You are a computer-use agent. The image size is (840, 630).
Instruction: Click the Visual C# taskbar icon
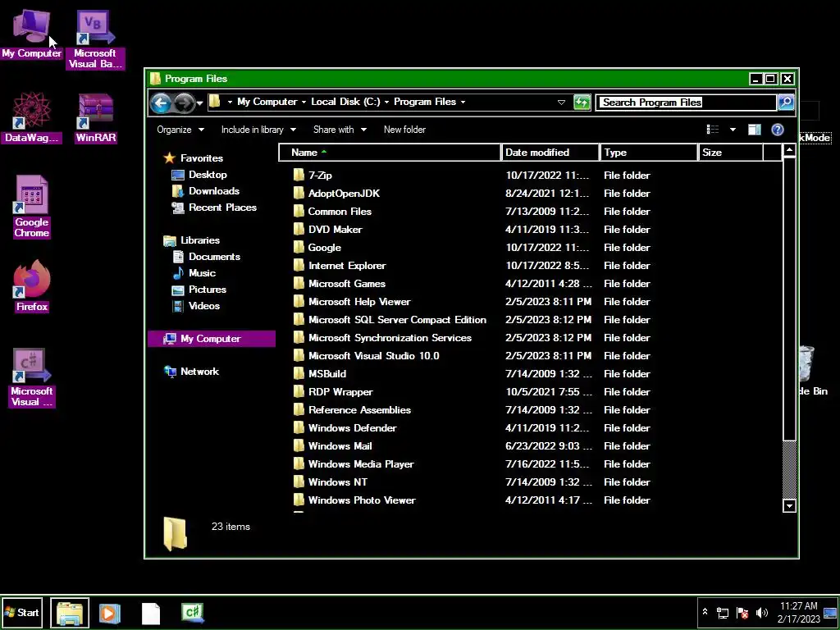[x=193, y=613]
